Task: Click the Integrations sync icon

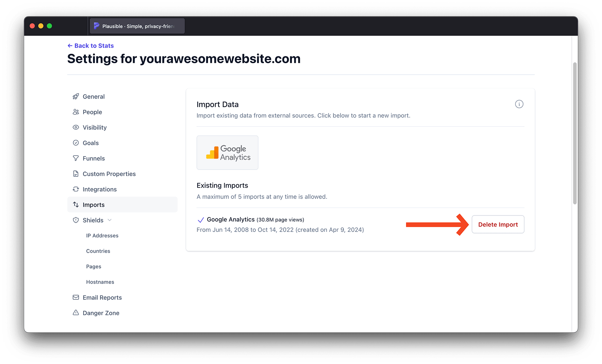Action: 76,189
